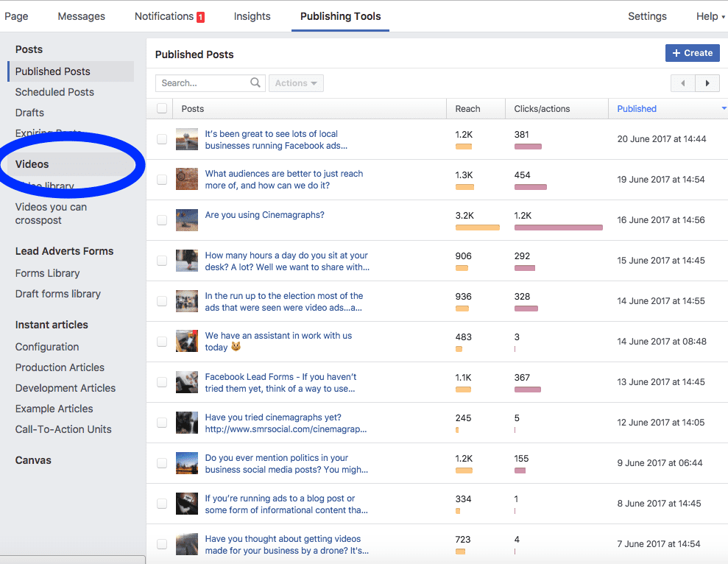Click the Published column sort arrow
The width and height of the screenshot is (728, 564).
coord(724,108)
